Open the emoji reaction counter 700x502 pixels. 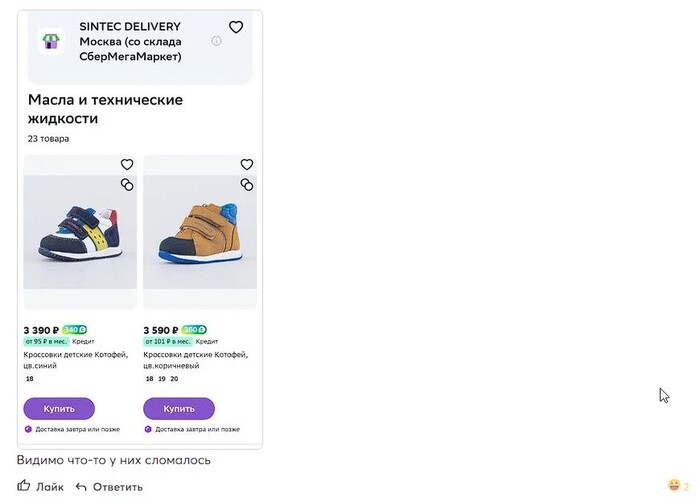point(678,486)
